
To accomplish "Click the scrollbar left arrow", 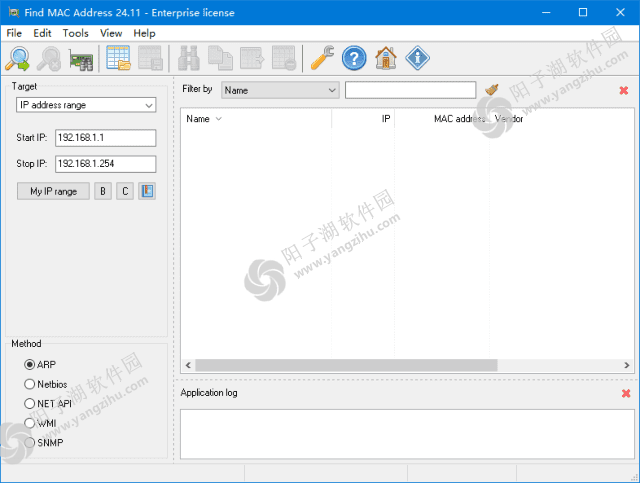I will point(188,365).
